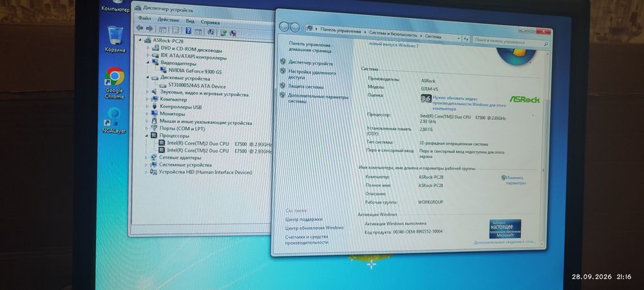Screen dimensions: 644x290
Task: Open Вид menu in Device Manager
Action: 190,21
